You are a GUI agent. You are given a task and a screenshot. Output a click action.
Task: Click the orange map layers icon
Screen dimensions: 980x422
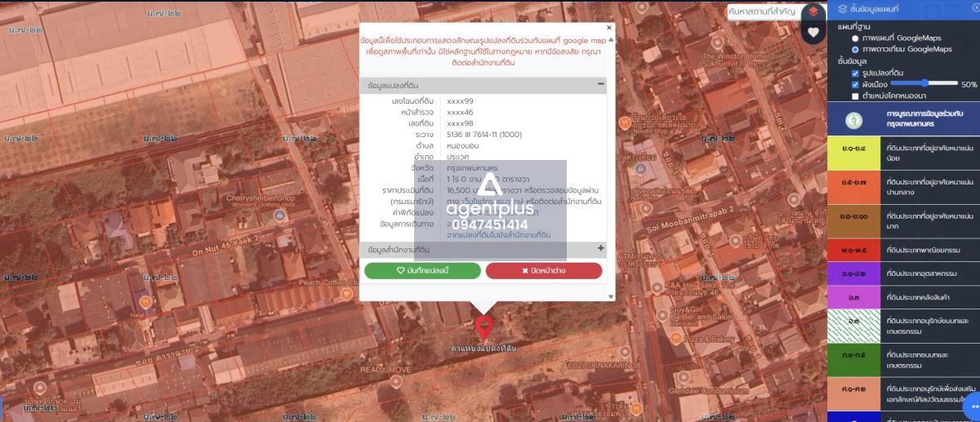[813, 11]
